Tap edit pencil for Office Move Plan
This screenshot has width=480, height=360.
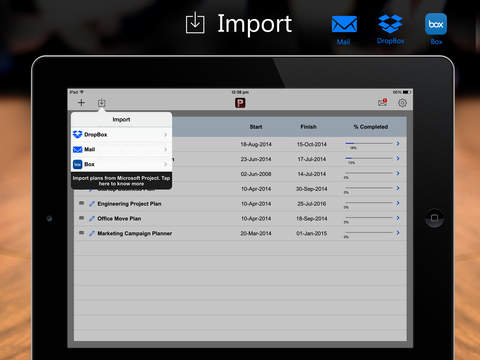(x=92, y=218)
